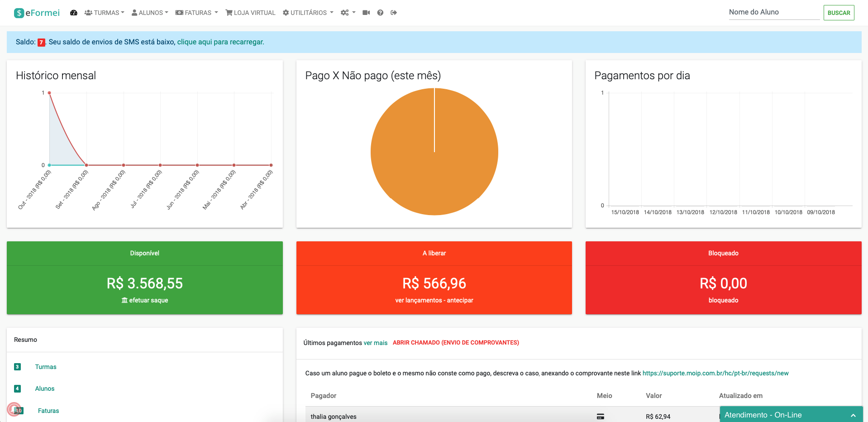Click the red notification bell icon
The height and width of the screenshot is (422, 868).
(14, 409)
